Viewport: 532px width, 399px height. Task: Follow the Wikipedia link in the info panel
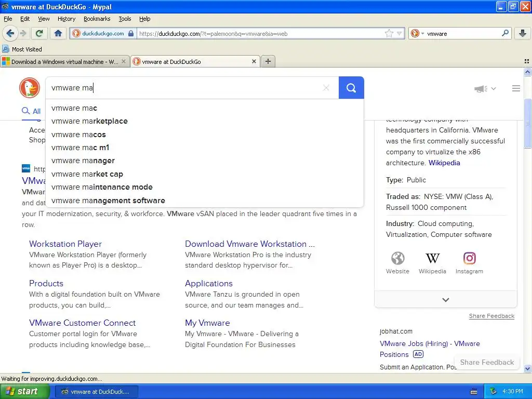444,163
